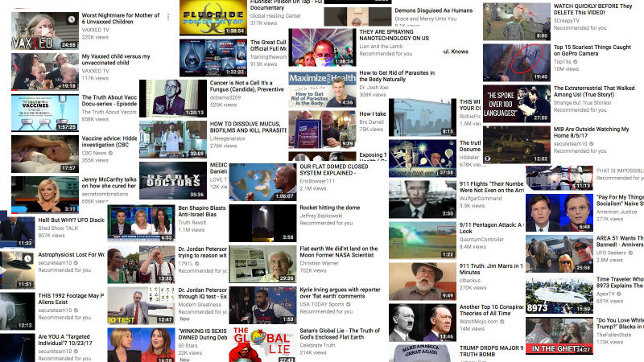This screenshot has width=644, height=362.
Task: Open How To Dissolve Mucus Biofilms title
Action: tap(248, 127)
